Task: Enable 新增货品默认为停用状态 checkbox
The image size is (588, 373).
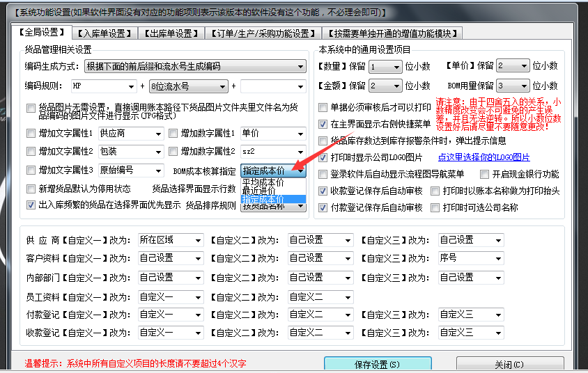Action: point(31,189)
